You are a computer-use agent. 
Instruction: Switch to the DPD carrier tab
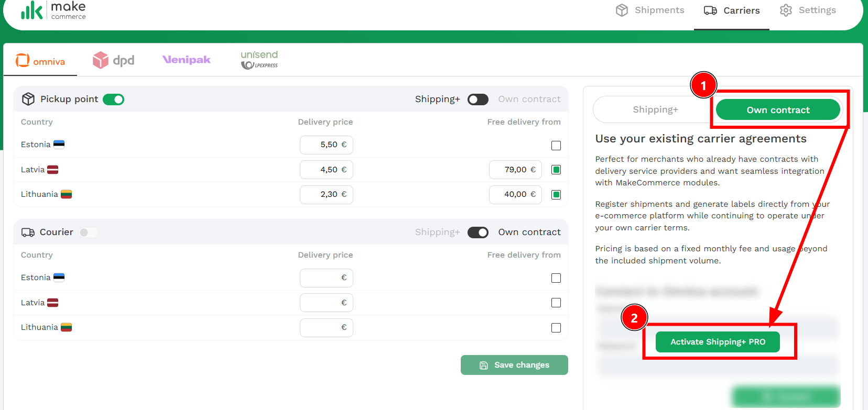point(114,61)
